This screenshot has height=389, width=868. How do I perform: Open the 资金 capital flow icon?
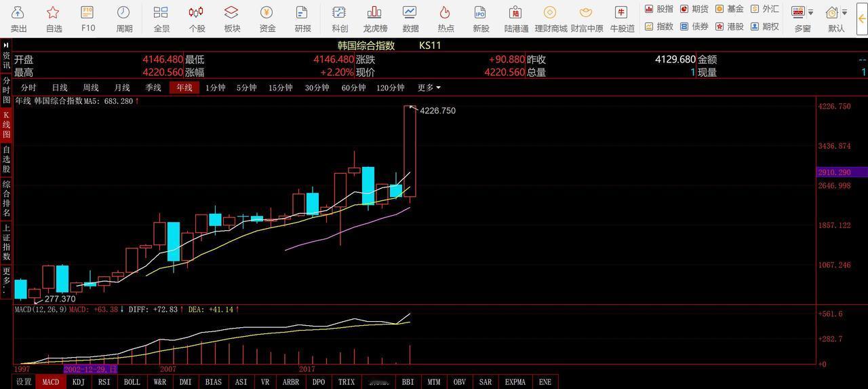pyautogui.click(x=267, y=18)
